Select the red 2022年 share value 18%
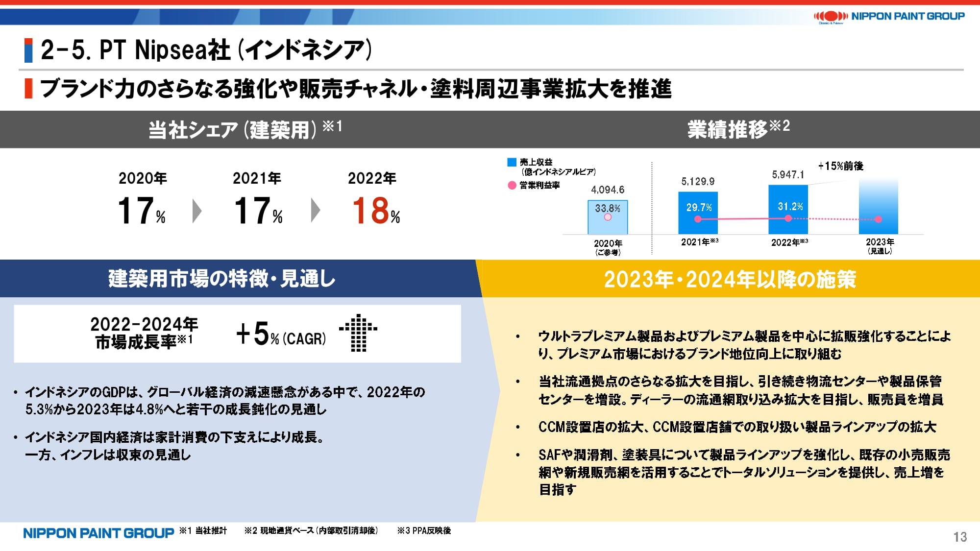 376,211
